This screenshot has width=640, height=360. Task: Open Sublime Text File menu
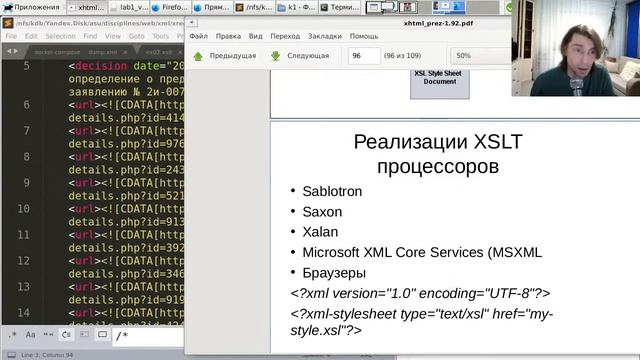coord(11,36)
